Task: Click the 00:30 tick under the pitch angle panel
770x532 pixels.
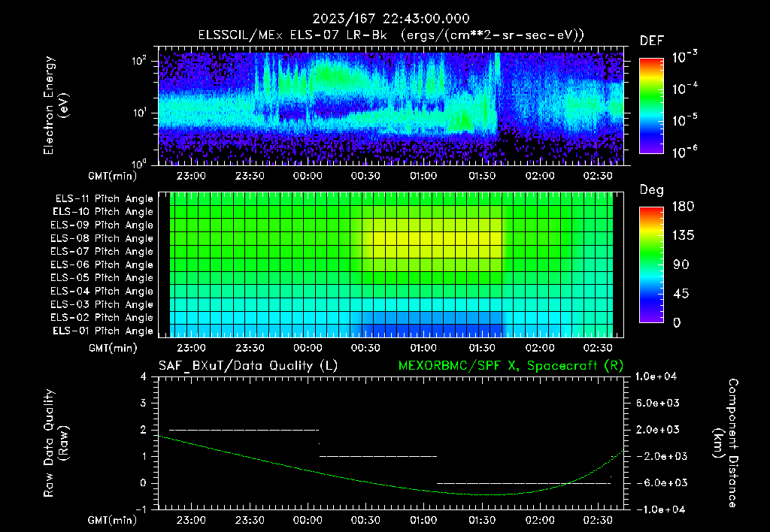Action: click(x=366, y=348)
